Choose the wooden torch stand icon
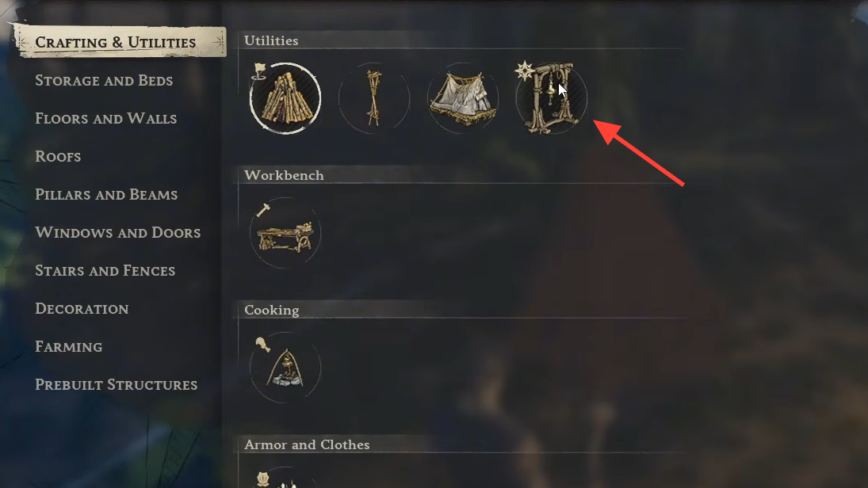 [x=373, y=98]
